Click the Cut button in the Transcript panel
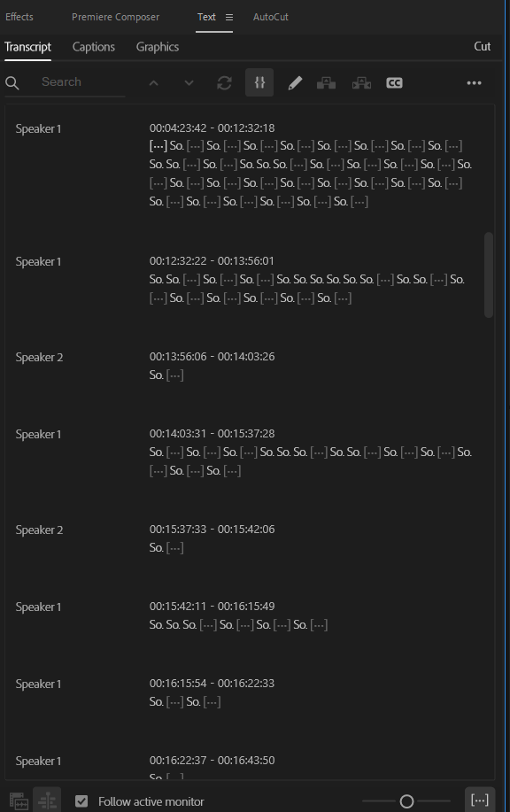The width and height of the screenshot is (510, 812). 482,46
